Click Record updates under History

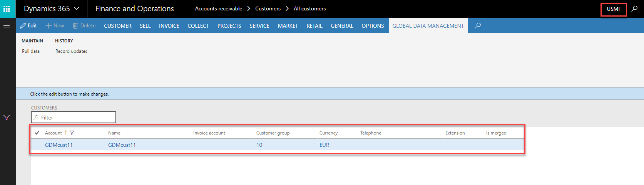[x=71, y=51]
